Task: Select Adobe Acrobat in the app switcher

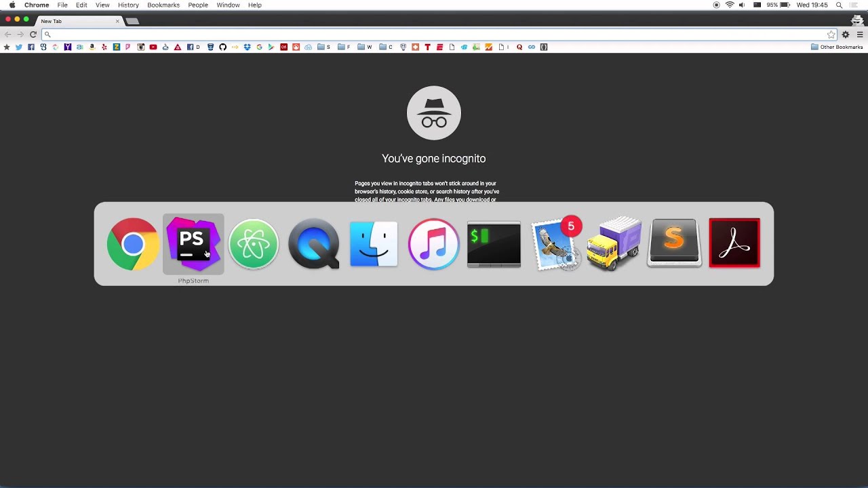Action: 734,243
